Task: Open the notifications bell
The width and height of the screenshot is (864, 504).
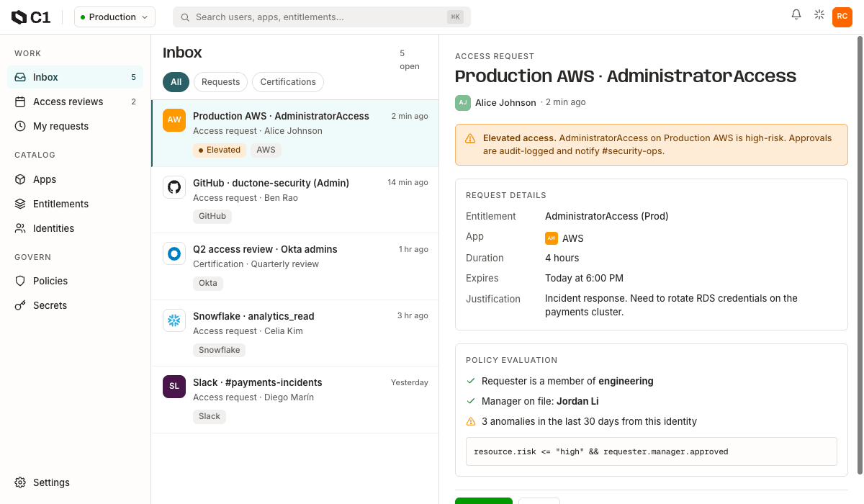Action: pyautogui.click(x=796, y=14)
